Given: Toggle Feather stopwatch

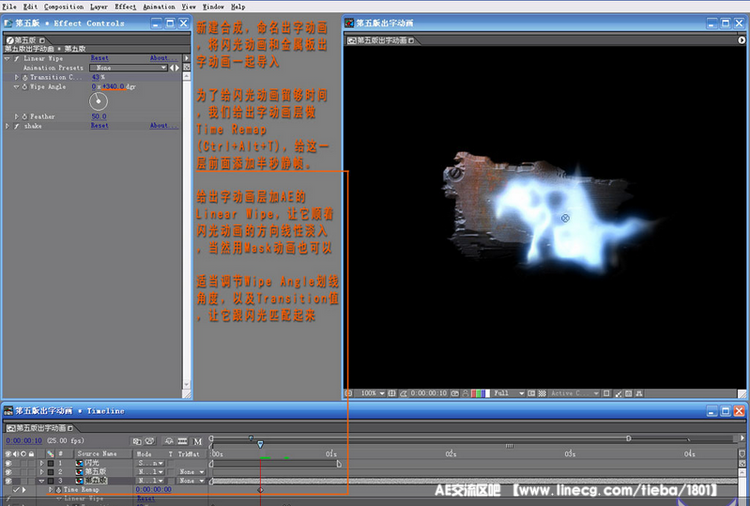Looking at the screenshot, I should click(25, 116).
